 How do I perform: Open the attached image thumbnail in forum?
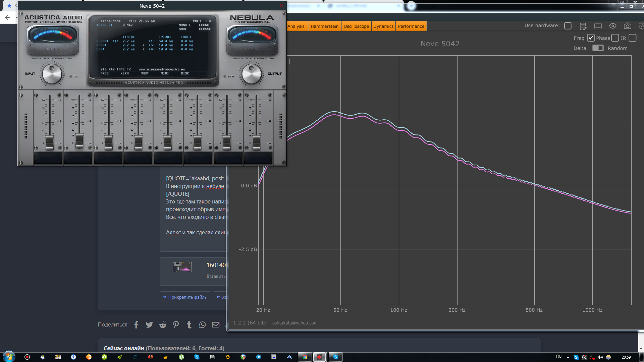pos(182,267)
